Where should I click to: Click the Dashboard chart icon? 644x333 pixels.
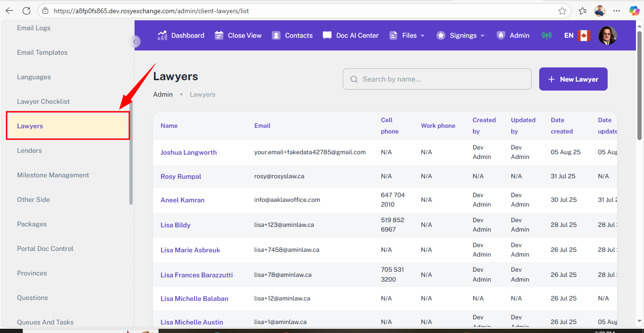coord(162,35)
